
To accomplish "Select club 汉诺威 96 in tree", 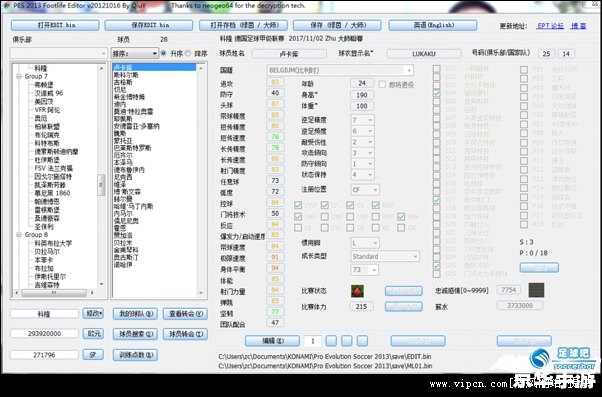I will click(49, 93).
